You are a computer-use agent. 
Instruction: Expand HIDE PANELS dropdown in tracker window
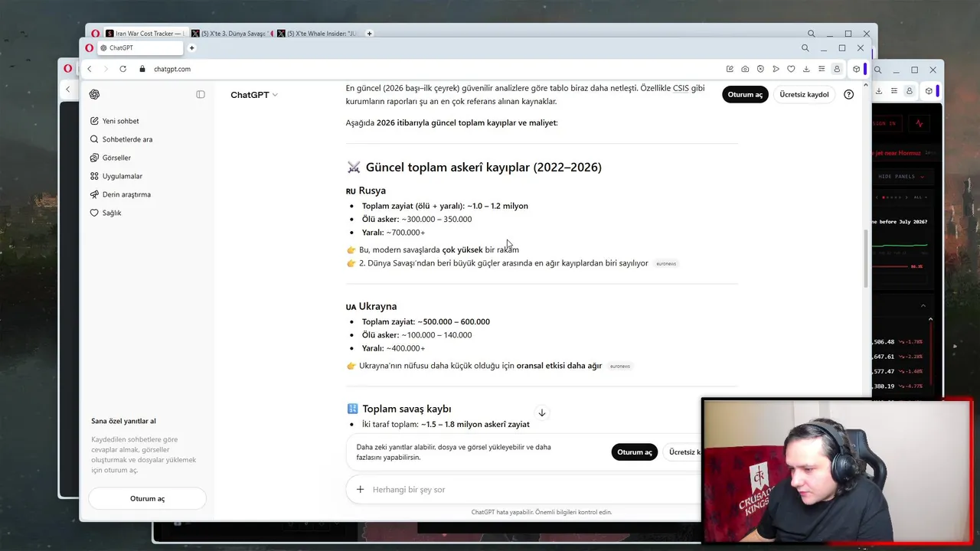click(900, 176)
